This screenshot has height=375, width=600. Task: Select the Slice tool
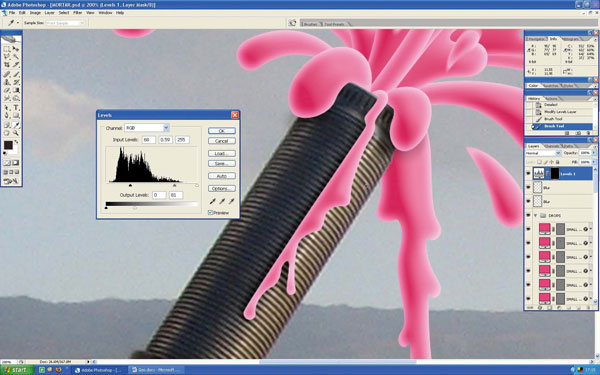(16, 65)
